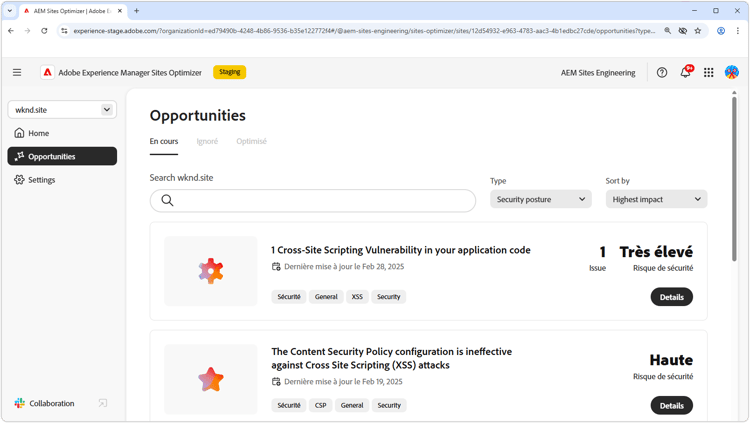
Task: Click the Staging badge
Action: [230, 72]
